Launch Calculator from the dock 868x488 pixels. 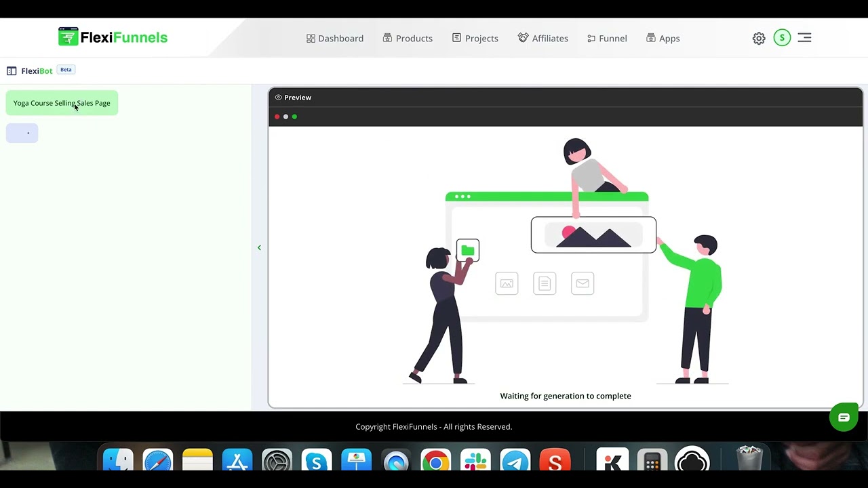652,460
